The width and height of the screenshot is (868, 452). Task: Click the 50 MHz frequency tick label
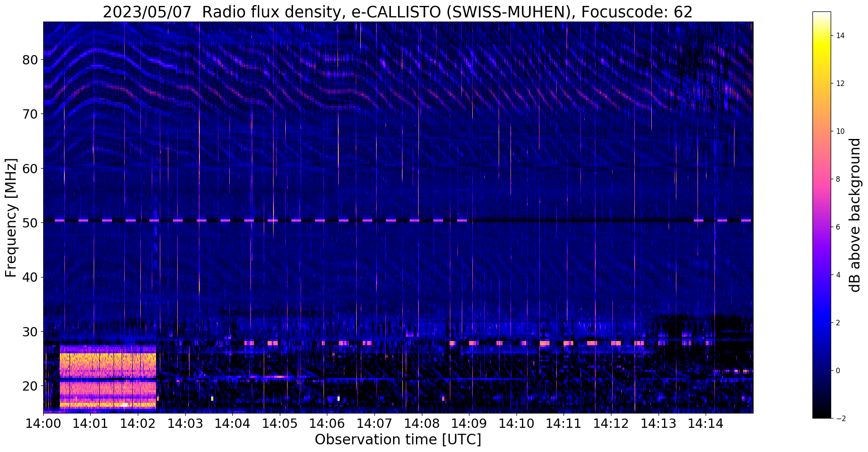[30, 223]
